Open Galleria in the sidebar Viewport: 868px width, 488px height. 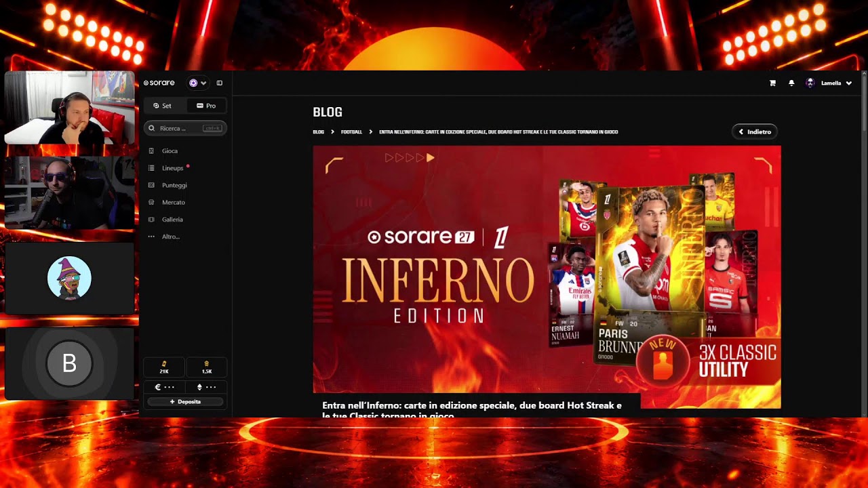point(172,220)
